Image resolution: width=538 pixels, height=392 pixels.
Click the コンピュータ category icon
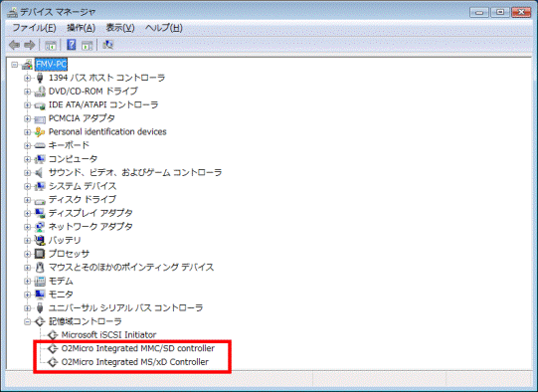coord(40,159)
